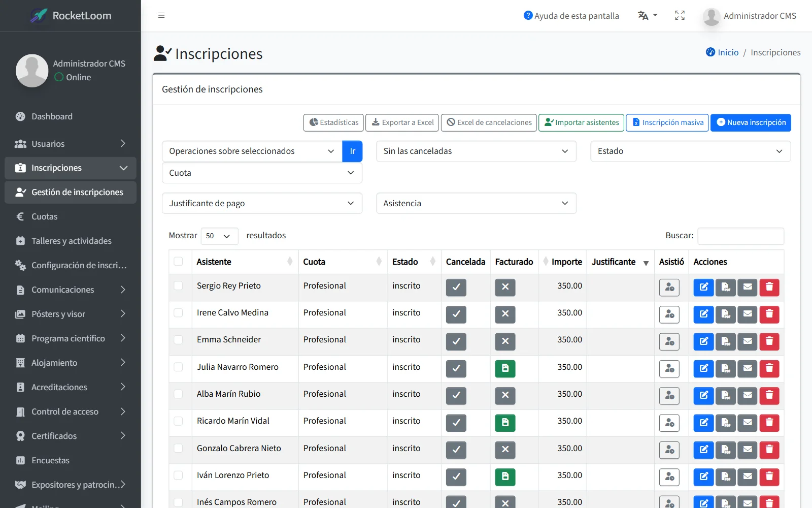Edit Ricardo Marín Vidal's registration
Image resolution: width=812 pixels, height=508 pixels.
pos(703,422)
